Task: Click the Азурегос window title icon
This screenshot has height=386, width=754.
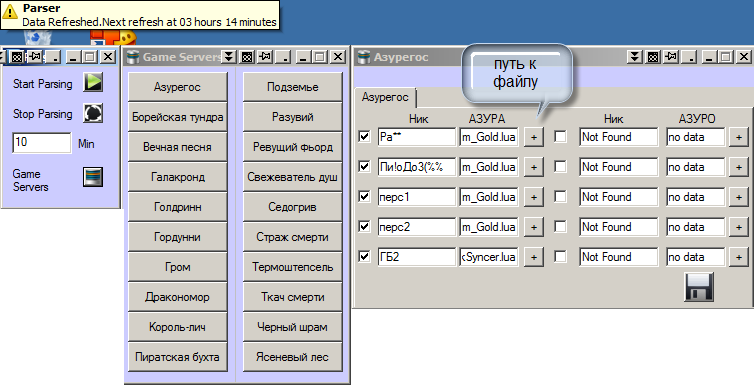Action: click(x=364, y=57)
